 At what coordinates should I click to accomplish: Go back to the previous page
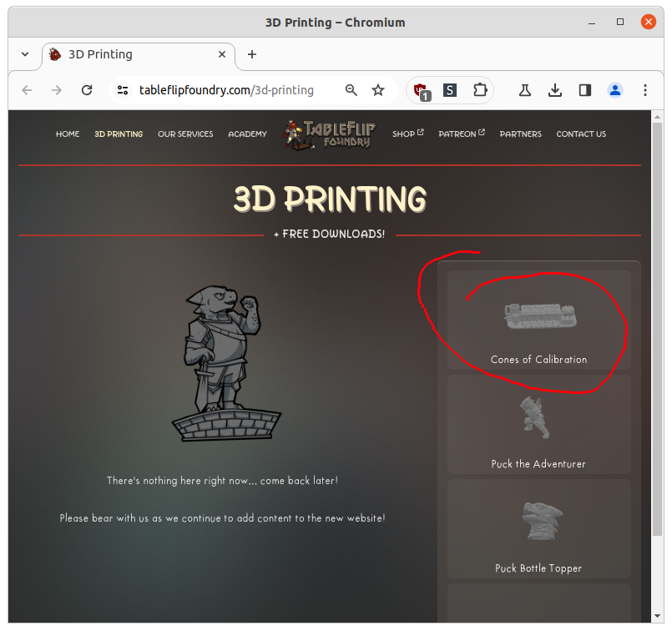27,90
